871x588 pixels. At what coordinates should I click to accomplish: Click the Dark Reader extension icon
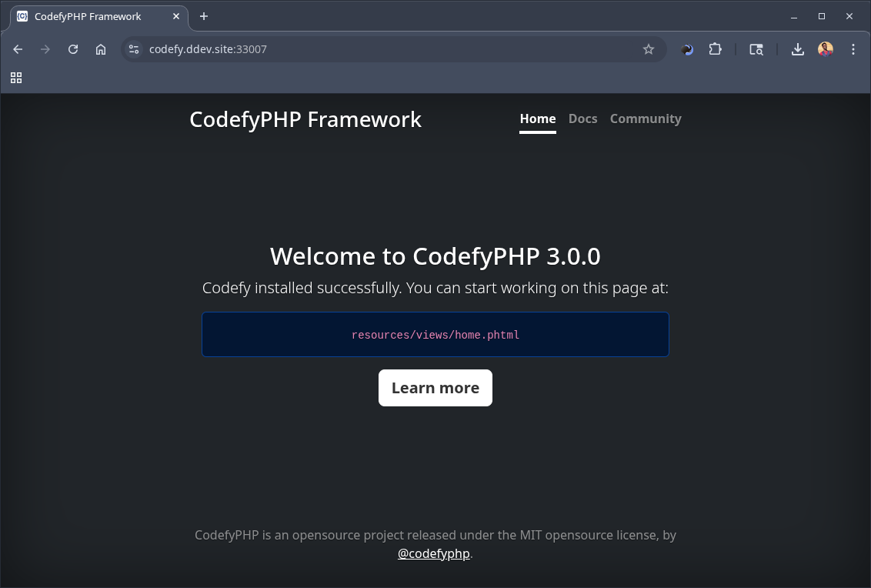pos(686,48)
